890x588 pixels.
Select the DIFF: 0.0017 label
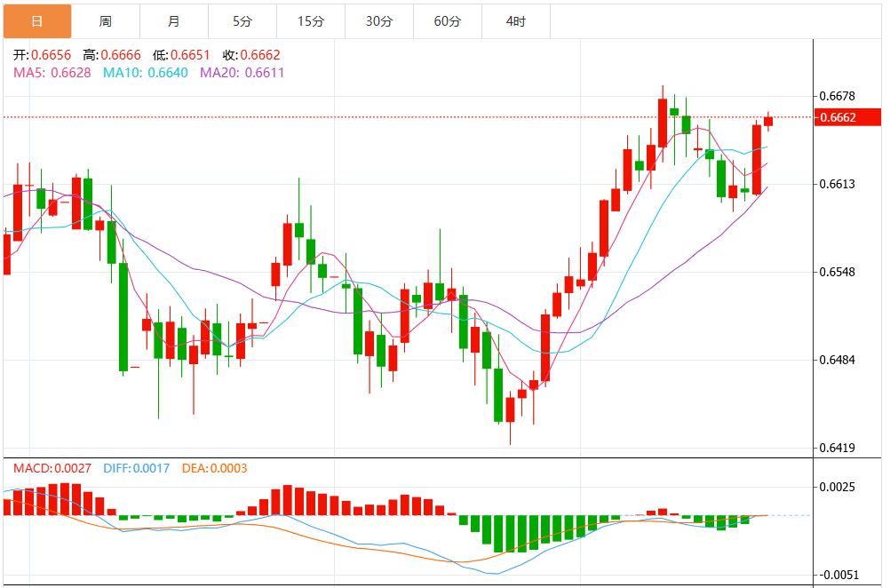pos(136,468)
